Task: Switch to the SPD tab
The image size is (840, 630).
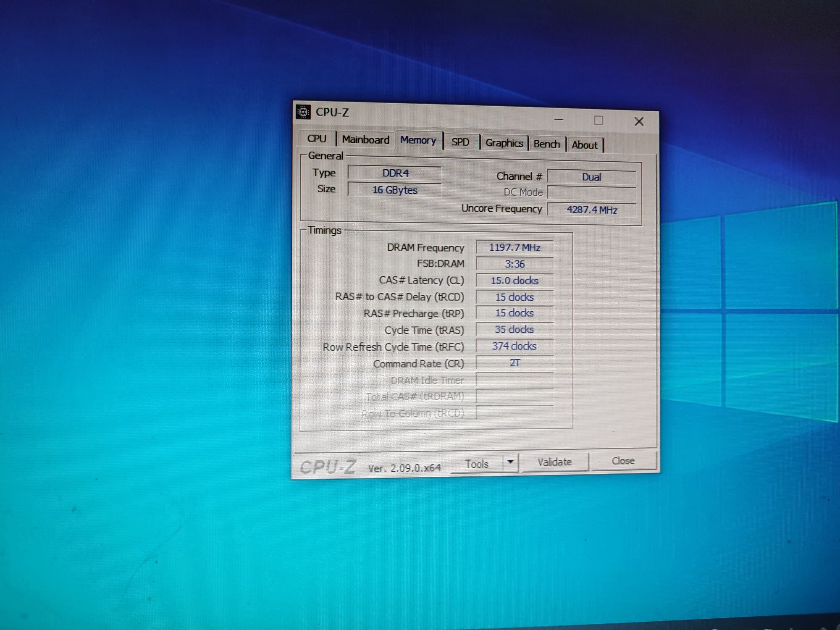Action: (461, 142)
